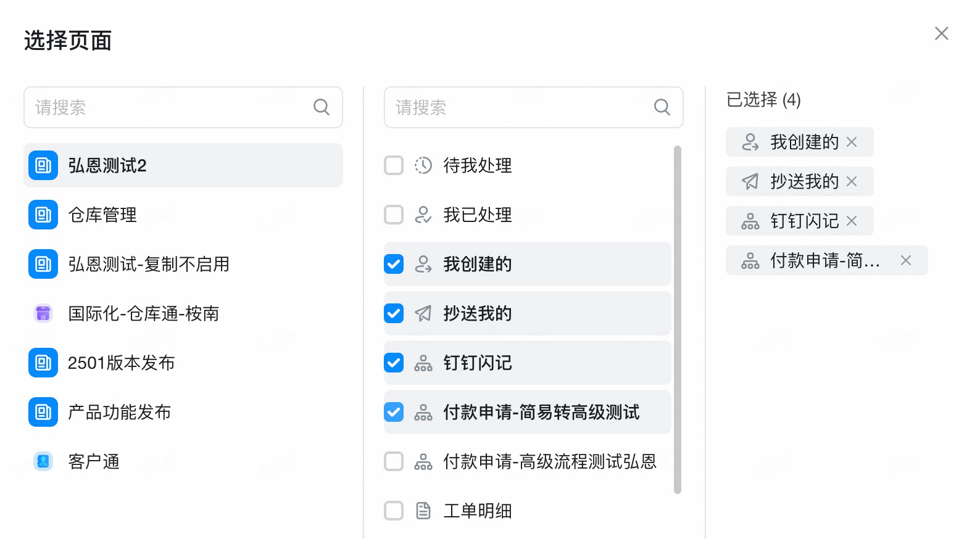
Task: Click the paper plane icon beside 抄送我的 in list
Action: (x=423, y=313)
